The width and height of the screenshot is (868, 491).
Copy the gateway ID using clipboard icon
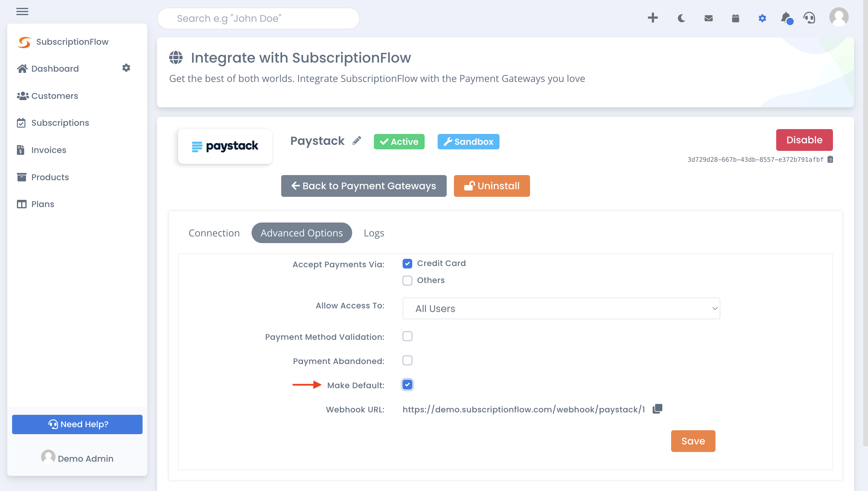click(x=831, y=159)
